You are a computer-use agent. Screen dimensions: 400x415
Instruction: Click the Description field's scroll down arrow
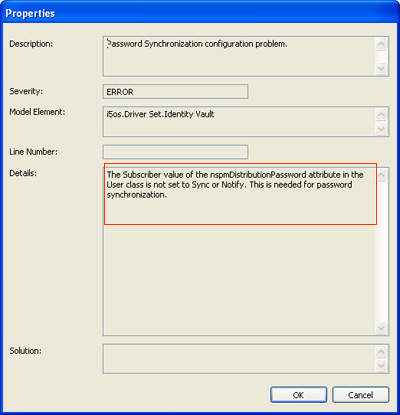[381, 69]
